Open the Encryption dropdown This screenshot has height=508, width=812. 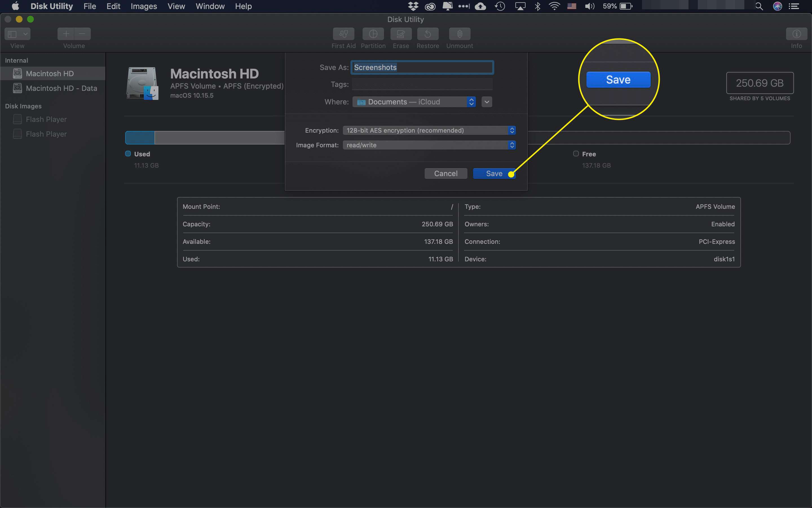tap(429, 130)
